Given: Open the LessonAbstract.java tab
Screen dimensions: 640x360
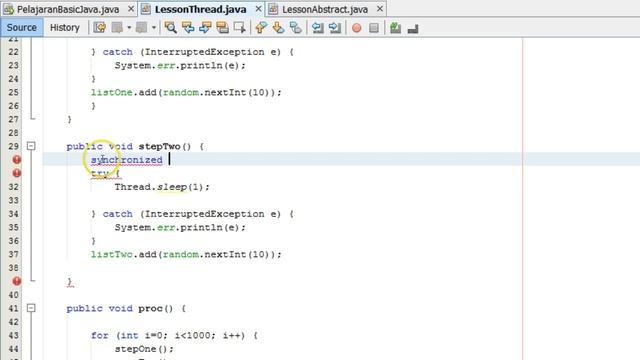Looking at the screenshot, I should (325, 9).
